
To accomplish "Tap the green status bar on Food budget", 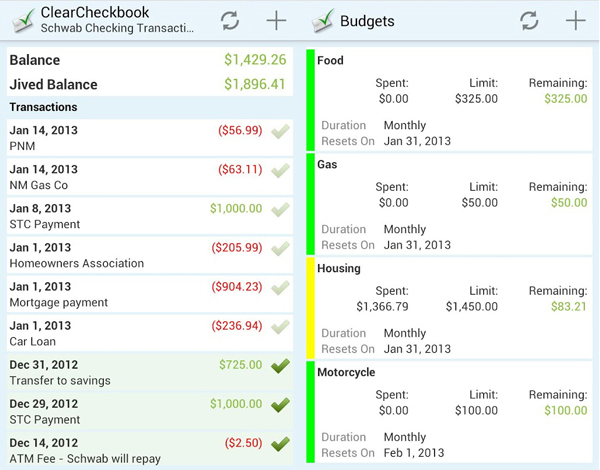I will click(x=310, y=100).
